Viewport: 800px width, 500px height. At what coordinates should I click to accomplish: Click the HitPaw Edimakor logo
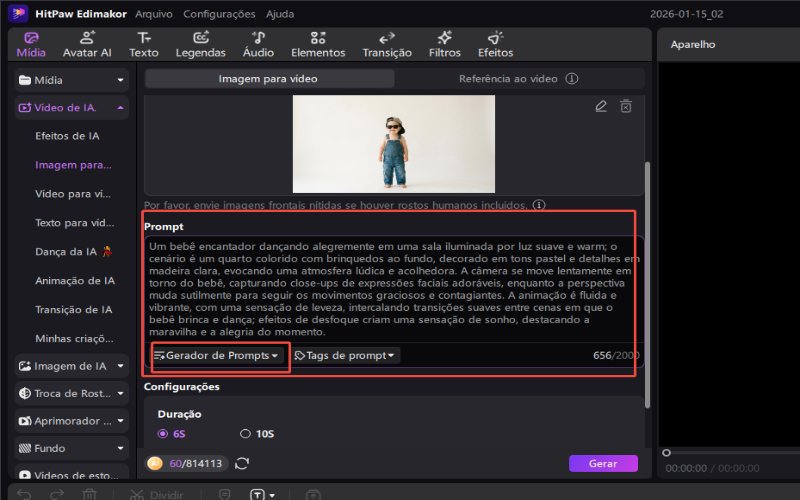18,13
